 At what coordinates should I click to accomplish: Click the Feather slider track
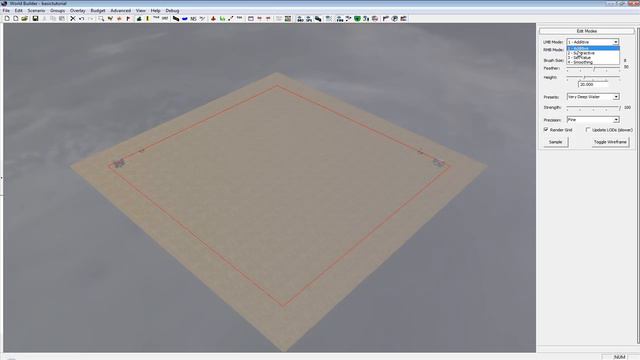(593, 68)
